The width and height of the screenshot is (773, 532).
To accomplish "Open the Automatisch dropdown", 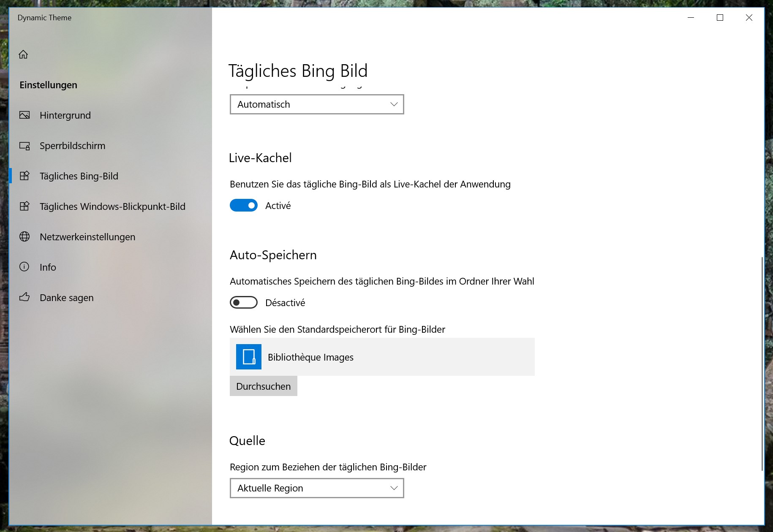I will click(x=317, y=104).
